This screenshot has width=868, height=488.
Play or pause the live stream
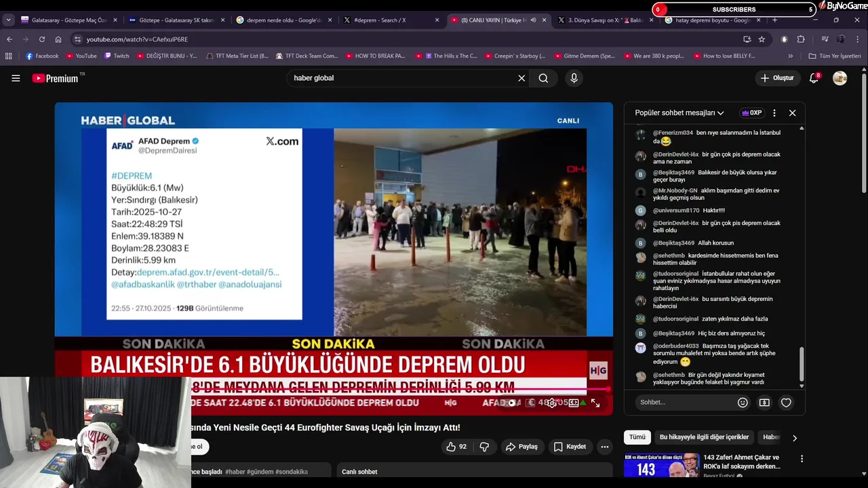click(511, 403)
